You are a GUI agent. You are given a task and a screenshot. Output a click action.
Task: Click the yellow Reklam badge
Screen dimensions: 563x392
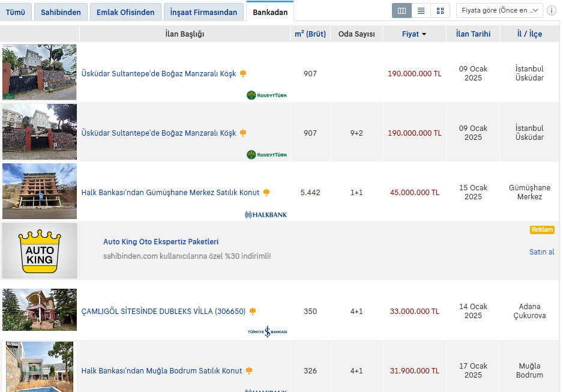tap(541, 230)
